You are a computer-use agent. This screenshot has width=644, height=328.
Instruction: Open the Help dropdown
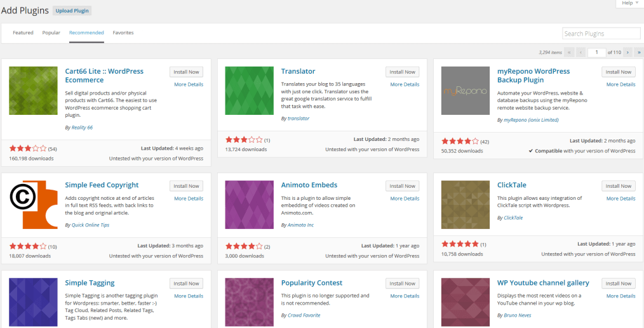pyautogui.click(x=629, y=3)
